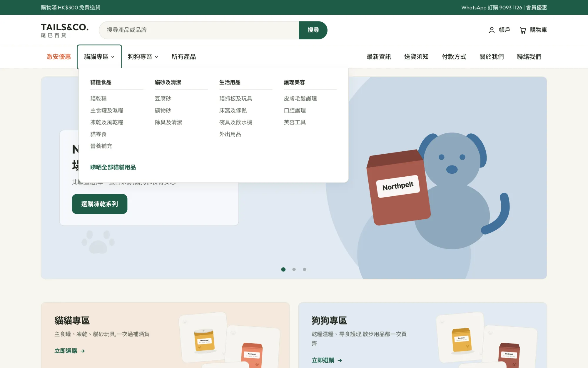Open 睇晒全部貓貓用品 link

pos(113,167)
